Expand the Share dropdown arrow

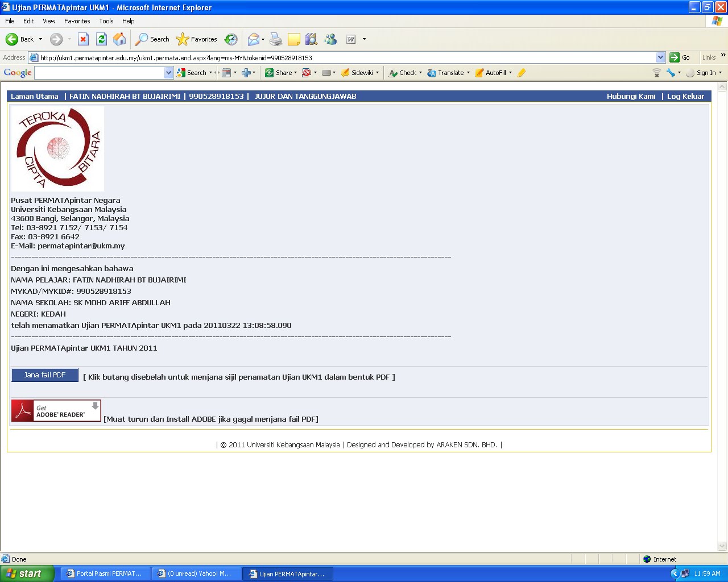click(295, 73)
